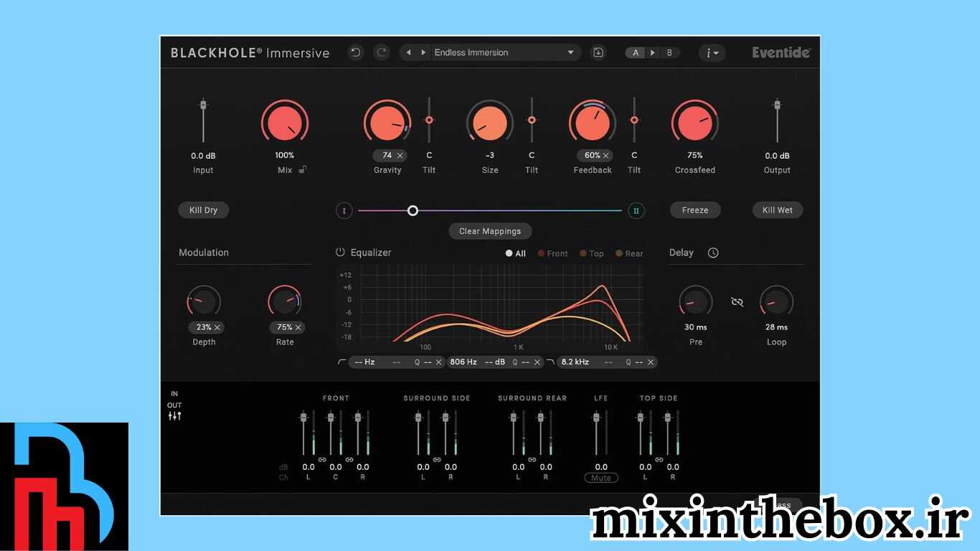Image resolution: width=980 pixels, height=551 pixels.
Task: Link Front C and R channels
Action: pyautogui.click(x=349, y=459)
